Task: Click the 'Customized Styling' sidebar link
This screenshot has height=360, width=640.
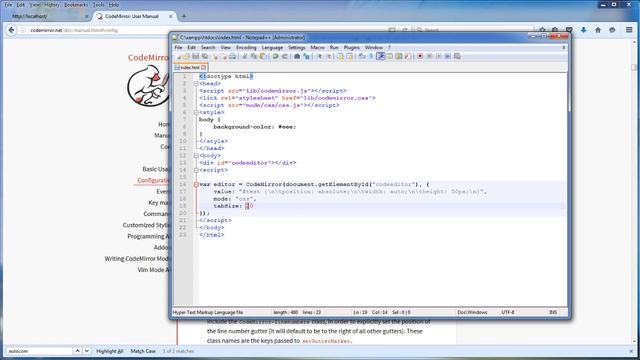Action: coord(146,225)
